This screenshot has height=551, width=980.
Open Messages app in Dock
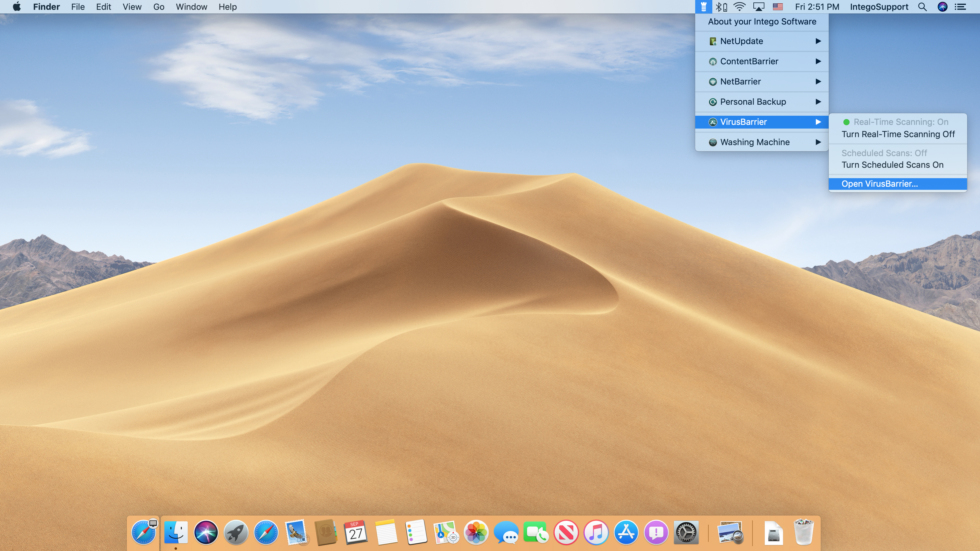tap(506, 532)
